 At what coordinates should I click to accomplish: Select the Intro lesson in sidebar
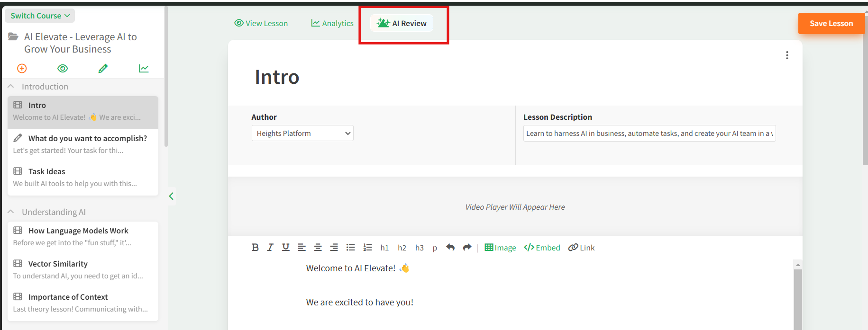83,112
